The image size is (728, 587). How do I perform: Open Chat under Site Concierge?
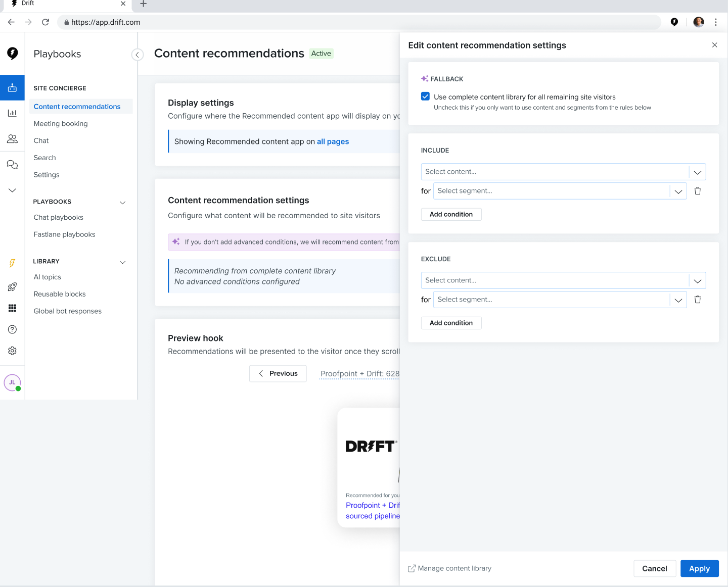pos(41,141)
